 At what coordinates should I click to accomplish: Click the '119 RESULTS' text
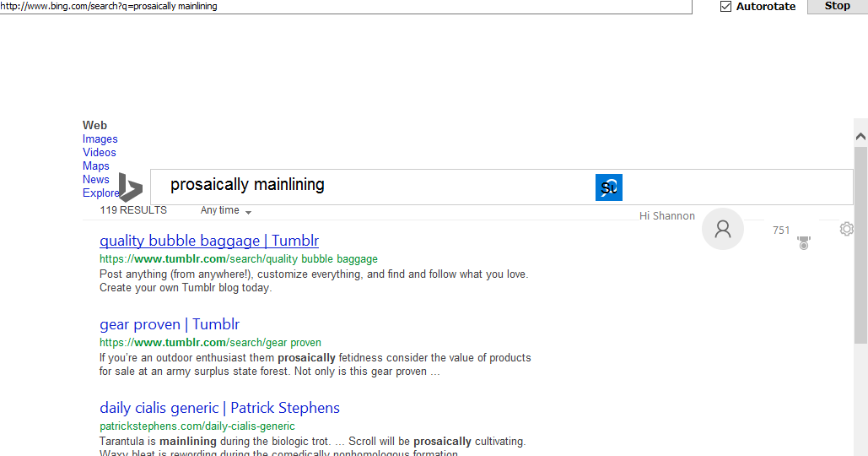click(x=133, y=210)
